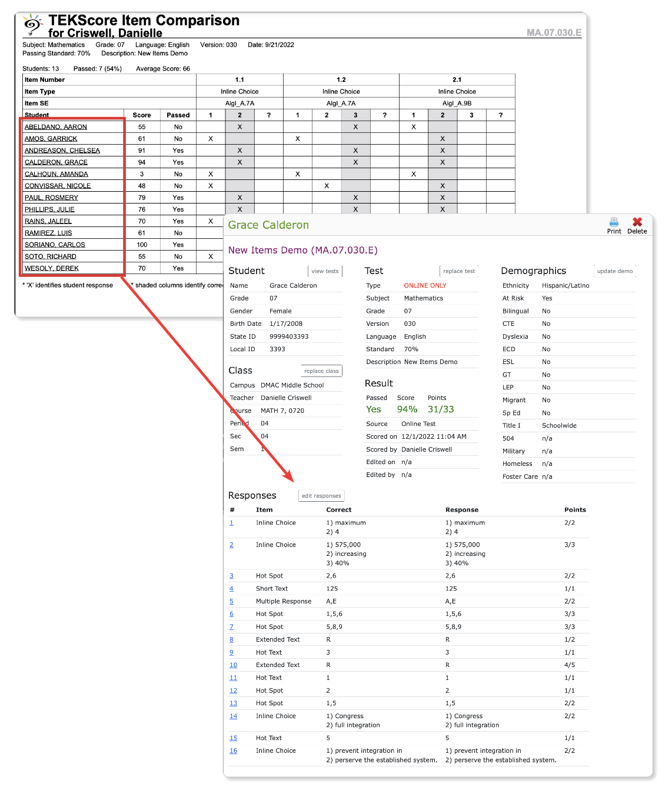672x787 pixels.
Task: Open response item 14 link
Action: (x=233, y=716)
